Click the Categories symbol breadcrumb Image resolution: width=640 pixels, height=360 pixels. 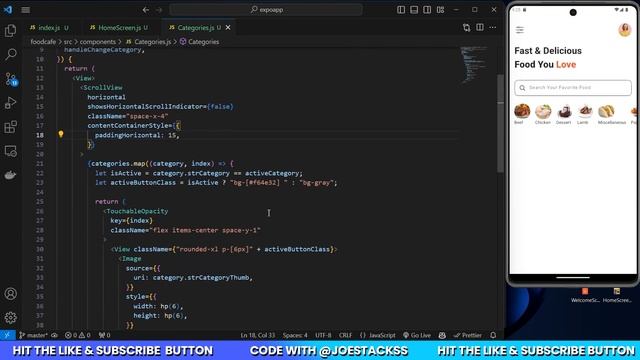(200, 42)
